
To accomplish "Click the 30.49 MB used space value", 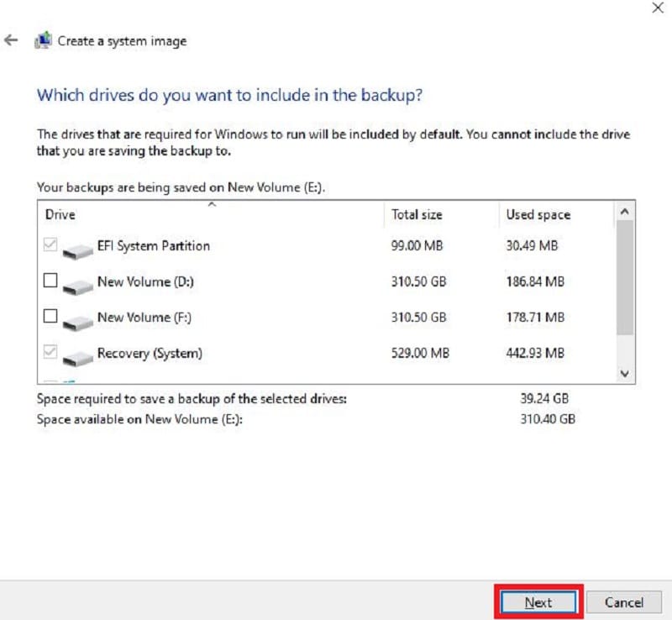I will [532, 245].
